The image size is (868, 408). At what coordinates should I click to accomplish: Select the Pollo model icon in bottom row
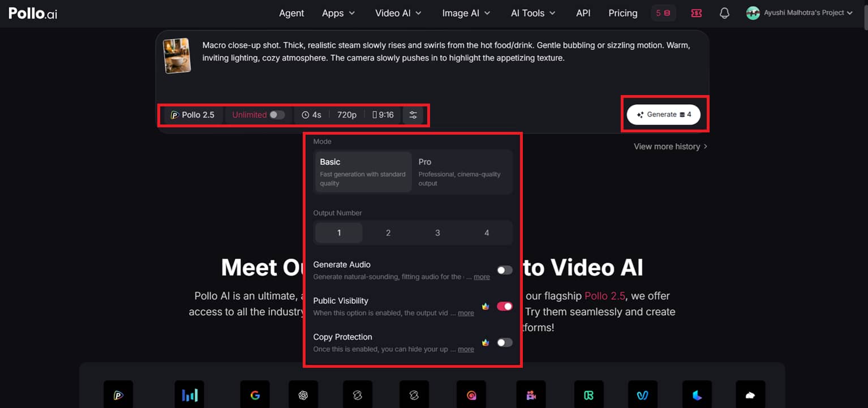point(118,395)
